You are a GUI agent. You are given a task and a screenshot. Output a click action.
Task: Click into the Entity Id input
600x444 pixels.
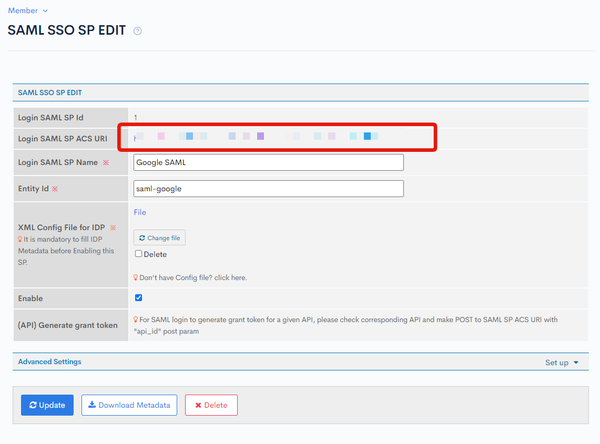pos(268,189)
